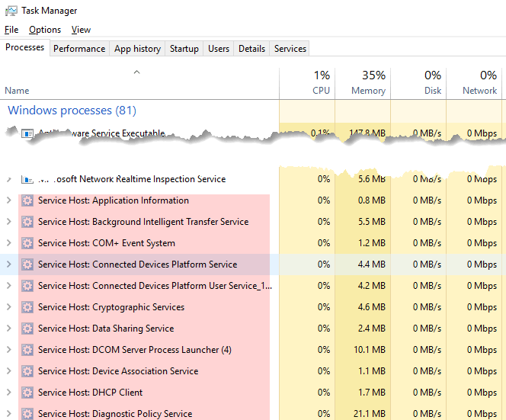Expand Service Host: Diagnostic Policy Service row

8,414
